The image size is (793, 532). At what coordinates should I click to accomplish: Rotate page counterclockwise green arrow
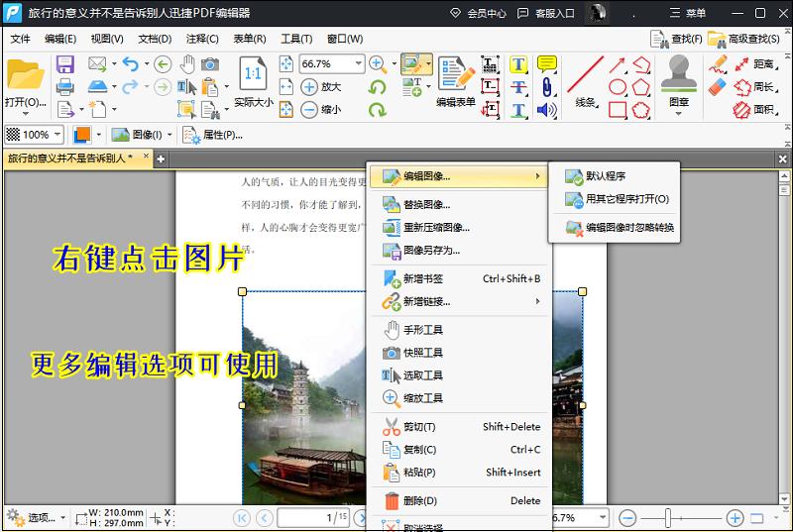tap(378, 87)
